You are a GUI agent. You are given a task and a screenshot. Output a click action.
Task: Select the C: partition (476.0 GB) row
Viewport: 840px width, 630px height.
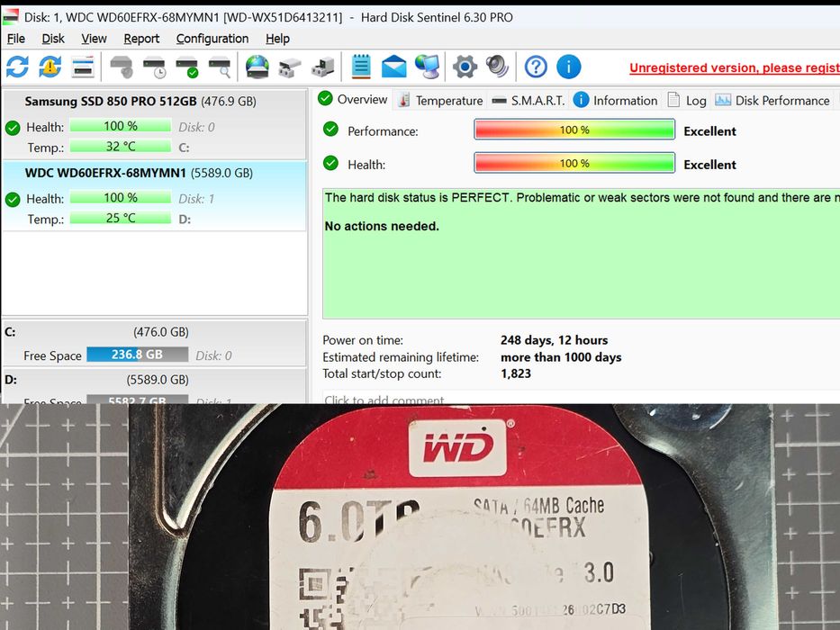[x=155, y=344]
